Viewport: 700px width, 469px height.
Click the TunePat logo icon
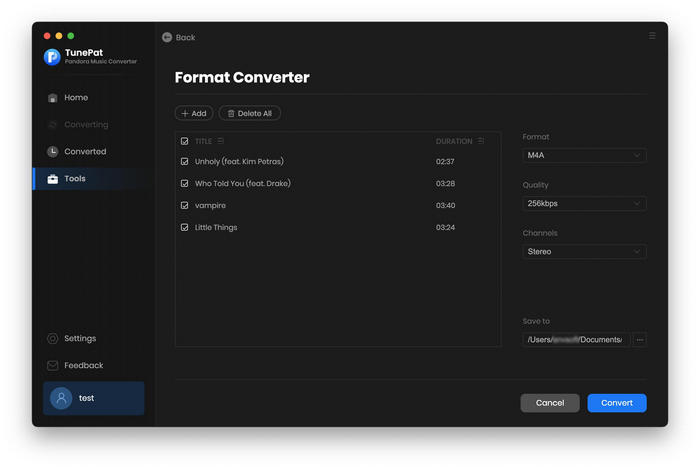tap(52, 57)
